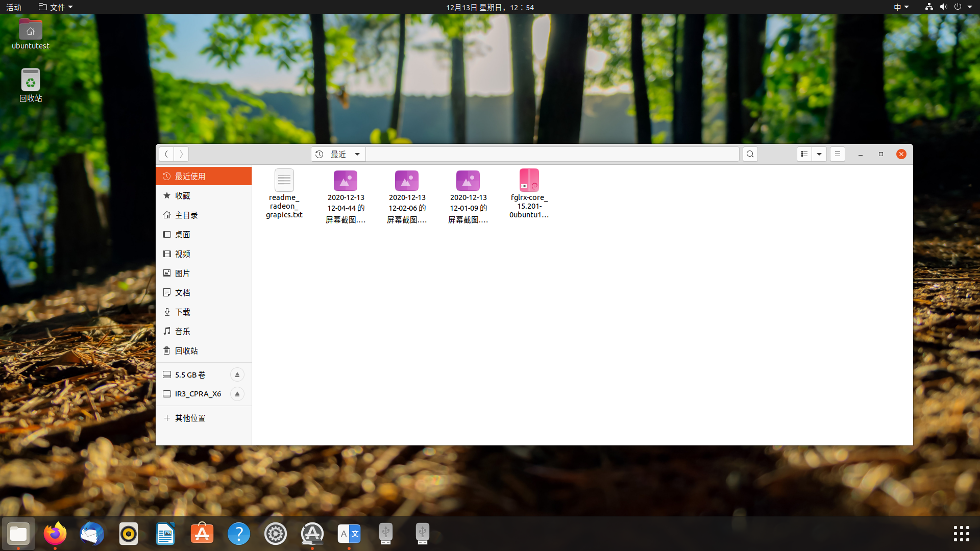Viewport: 980px width, 551px height.
Task: Open view options dropdown arrow
Action: pos(819,154)
